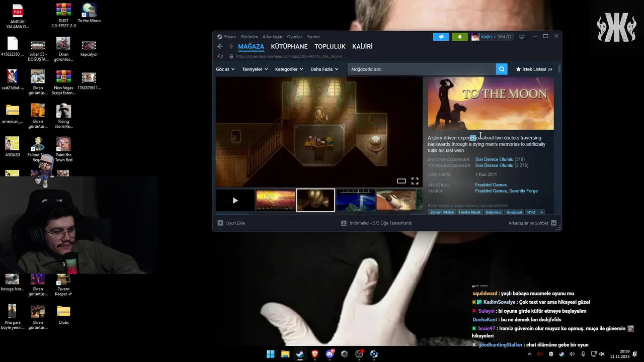Click the To the Moon header image
The width and height of the screenshot is (644, 362).
[491, 104]
